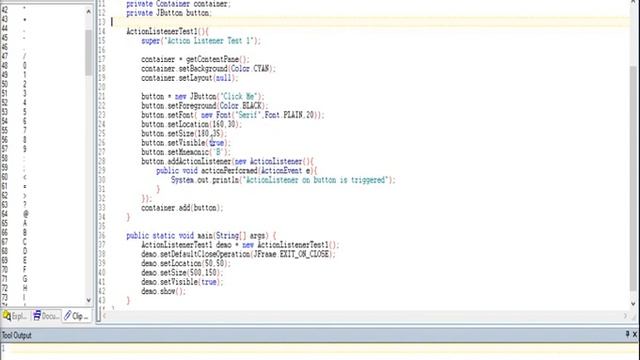This screenshot has width=640, height=360.
Task: Click the button.setMnemonic('B') line
Action: click(x=186, y=152)
